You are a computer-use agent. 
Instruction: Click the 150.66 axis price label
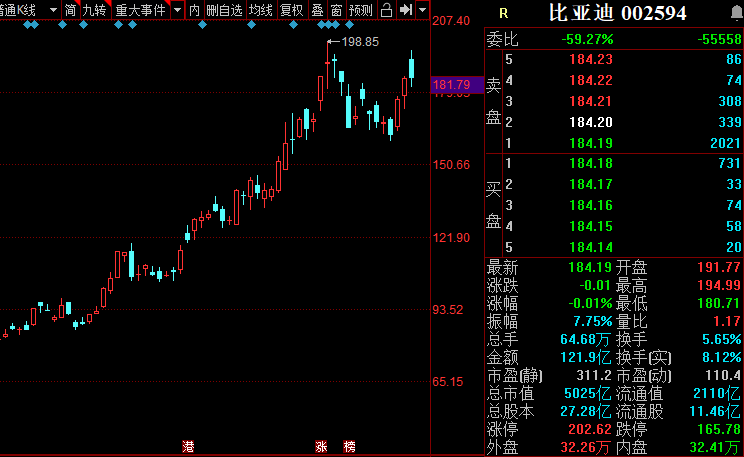(x=451, y=165)
